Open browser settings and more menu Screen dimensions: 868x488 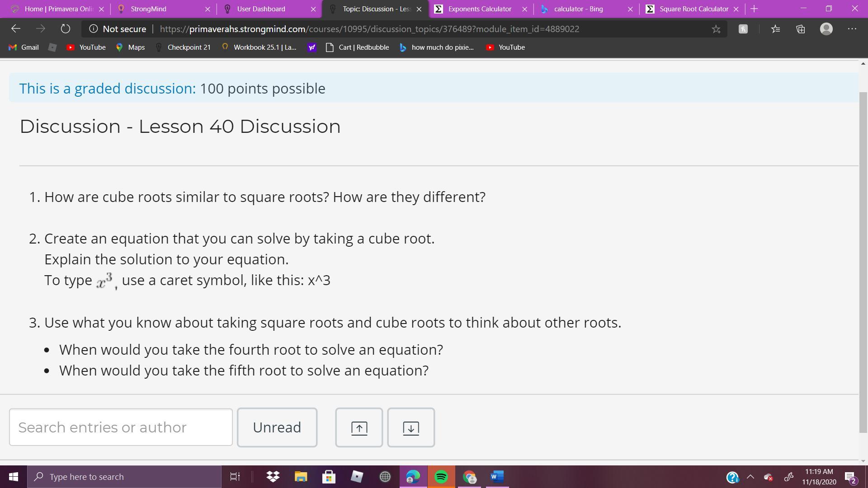[852, 29]
